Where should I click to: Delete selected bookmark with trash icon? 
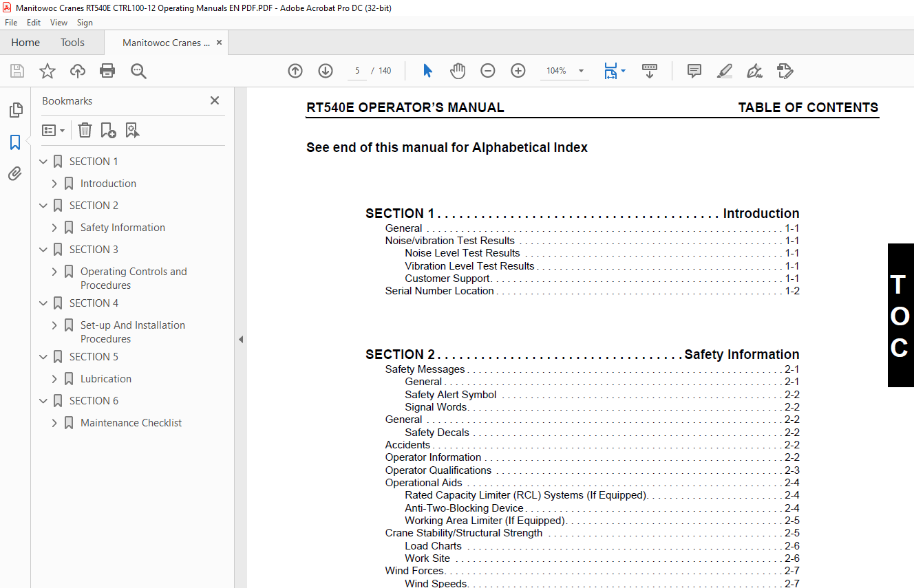[x=85, y=130]
